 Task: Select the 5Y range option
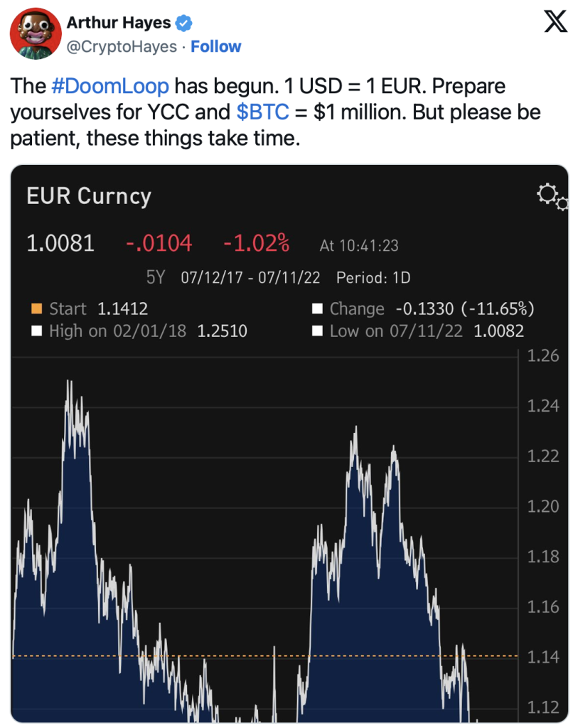156,277
